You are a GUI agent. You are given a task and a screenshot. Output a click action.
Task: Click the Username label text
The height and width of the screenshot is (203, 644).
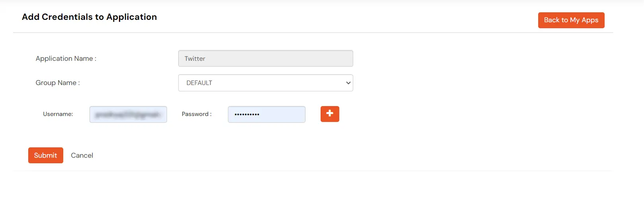pyautogui.click(x=58, y=114)
